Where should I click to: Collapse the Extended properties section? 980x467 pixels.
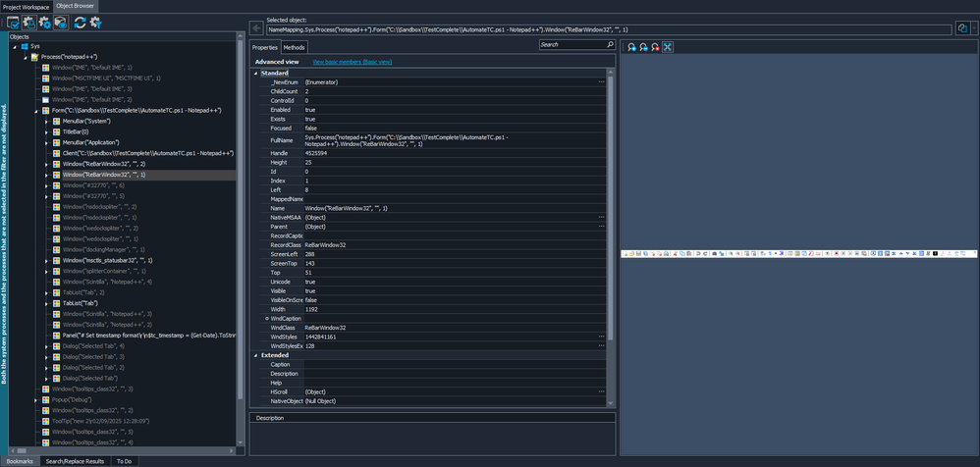coord(256,355)
